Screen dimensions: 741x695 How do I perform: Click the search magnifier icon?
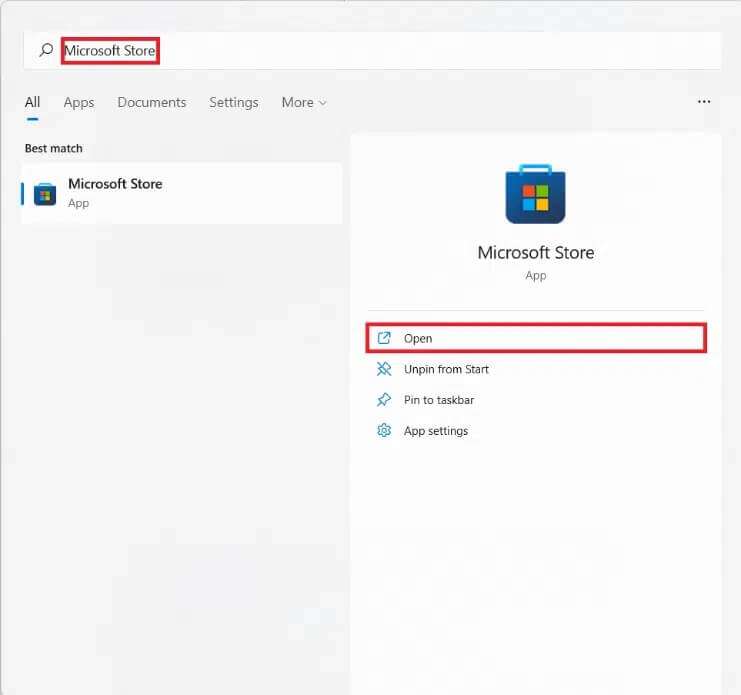point(46,50)
